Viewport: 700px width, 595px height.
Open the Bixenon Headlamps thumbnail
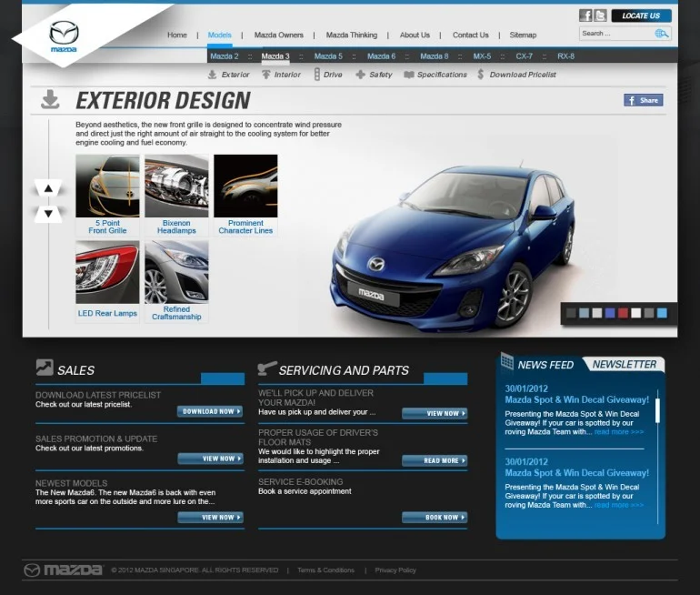[176, 195]
